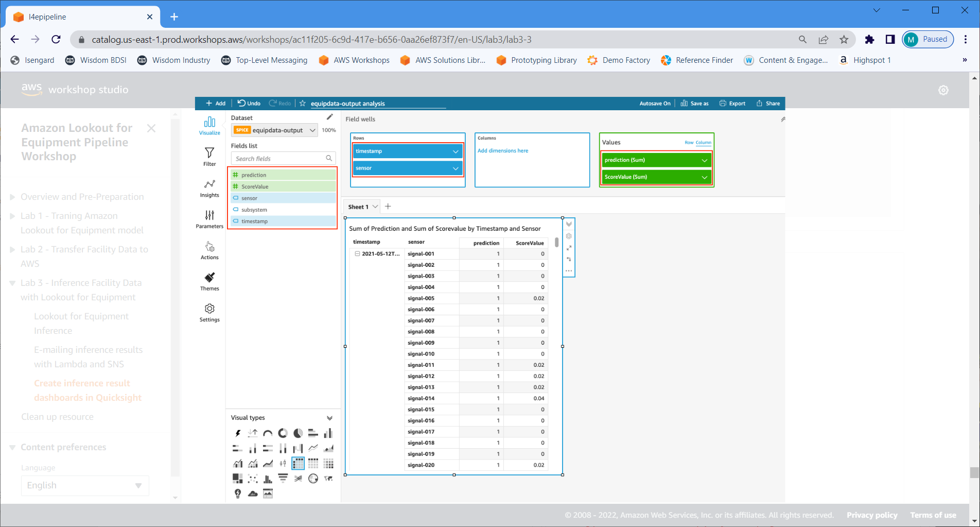The width and height of the screenshot is (980, 527).
Task: Open the Actions panel
Action: click(x=209, y=250)
